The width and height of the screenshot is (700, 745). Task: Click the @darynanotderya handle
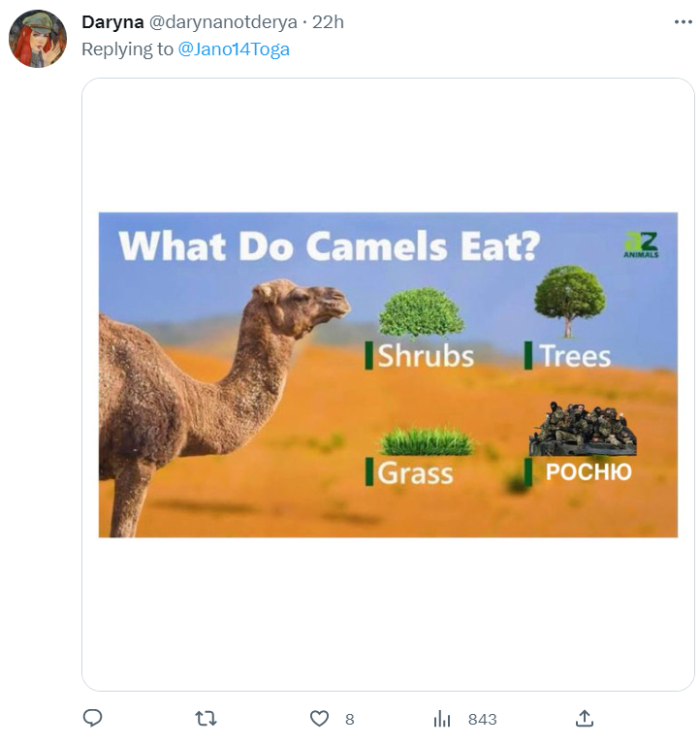click(223, 22)
